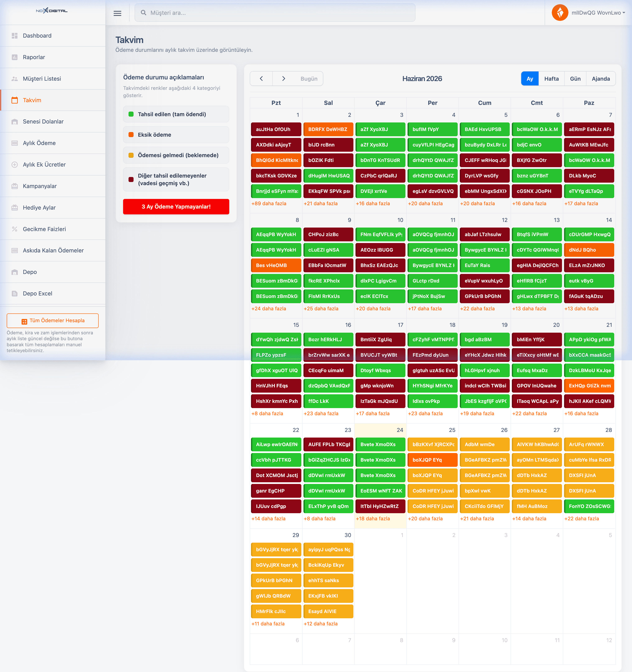This screenshot has height=672, width=632.
Task: Expand +21 daha fazla on June 2
Action: pos(321,204)
